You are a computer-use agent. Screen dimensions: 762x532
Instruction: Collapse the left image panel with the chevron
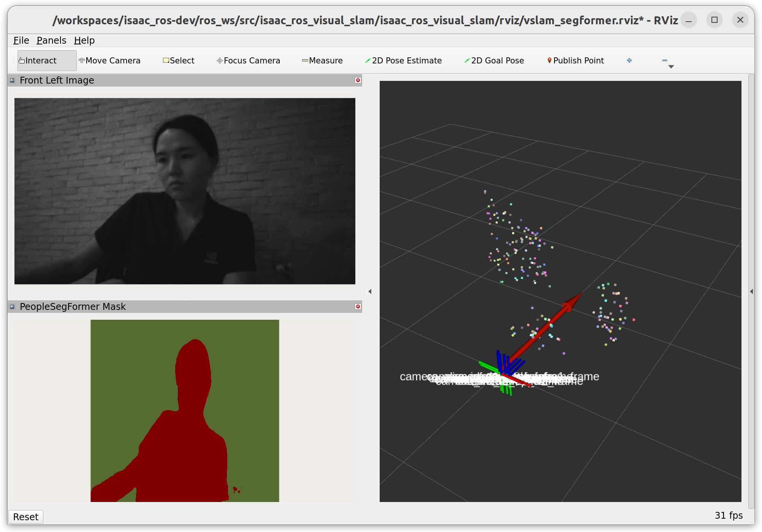tap(369, 291)
